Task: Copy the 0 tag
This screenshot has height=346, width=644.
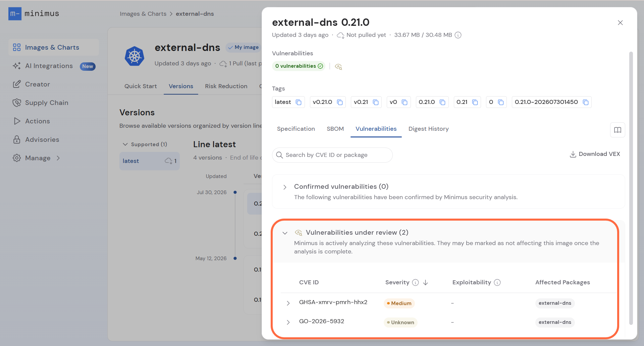Action: [x=501, y=102]
